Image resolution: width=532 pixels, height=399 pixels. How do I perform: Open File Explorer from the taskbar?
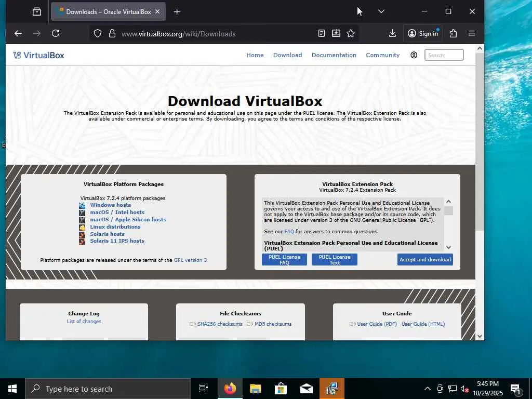point(255,389)
